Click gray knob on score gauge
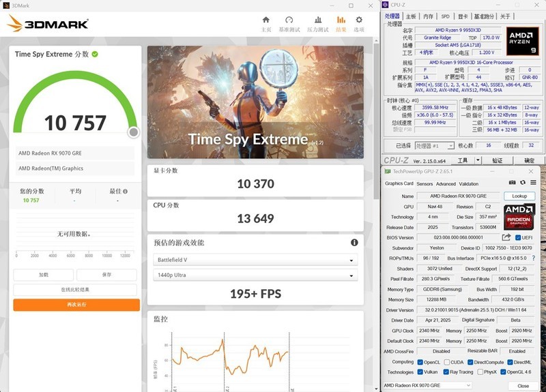Image resolution: width=546 pixels, height=392 pixels. [x=133, y=132]
